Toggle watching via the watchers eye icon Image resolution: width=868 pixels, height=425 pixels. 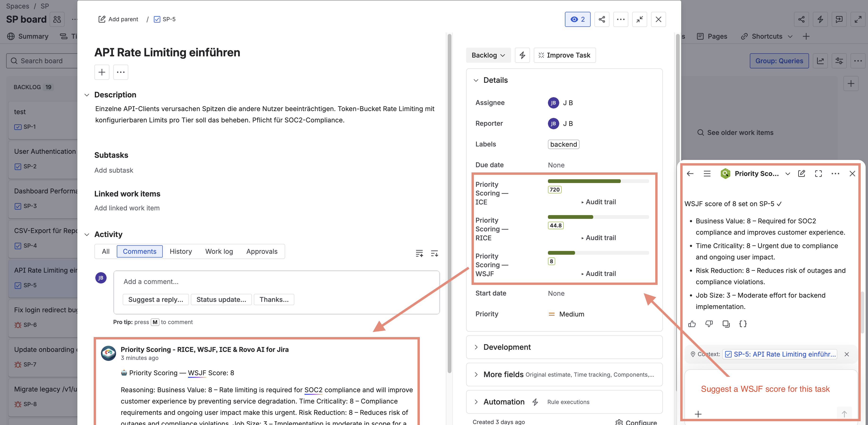coord(578,19)
